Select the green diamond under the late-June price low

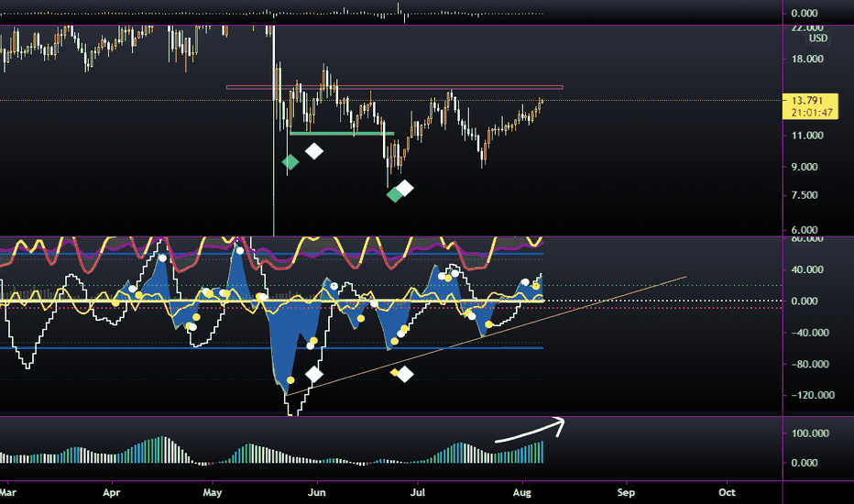pyautogui.click(x=394, y=194)
